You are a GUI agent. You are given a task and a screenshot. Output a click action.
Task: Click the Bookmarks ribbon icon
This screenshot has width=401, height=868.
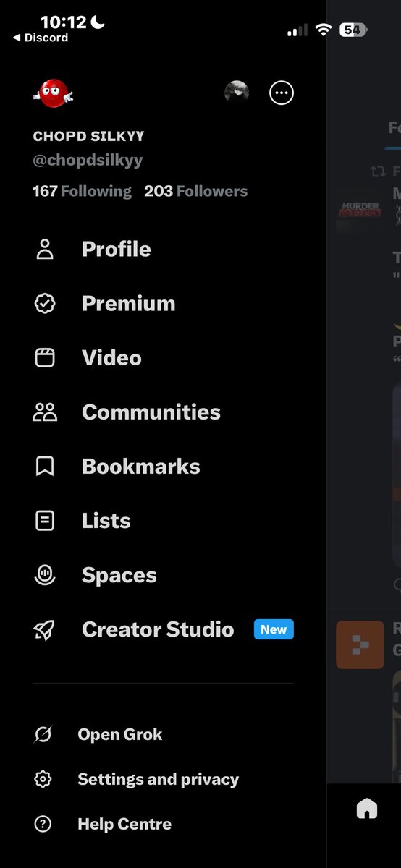45,467
